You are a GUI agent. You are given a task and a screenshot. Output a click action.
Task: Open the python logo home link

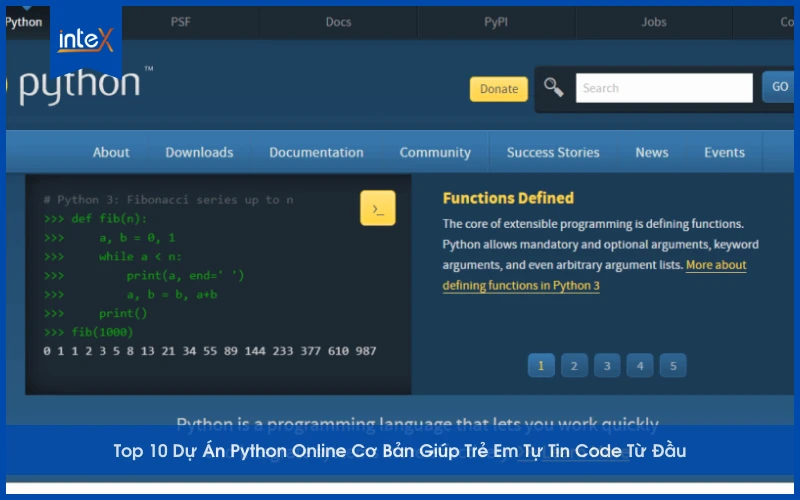pyautogui.click(x=79, y=86)
